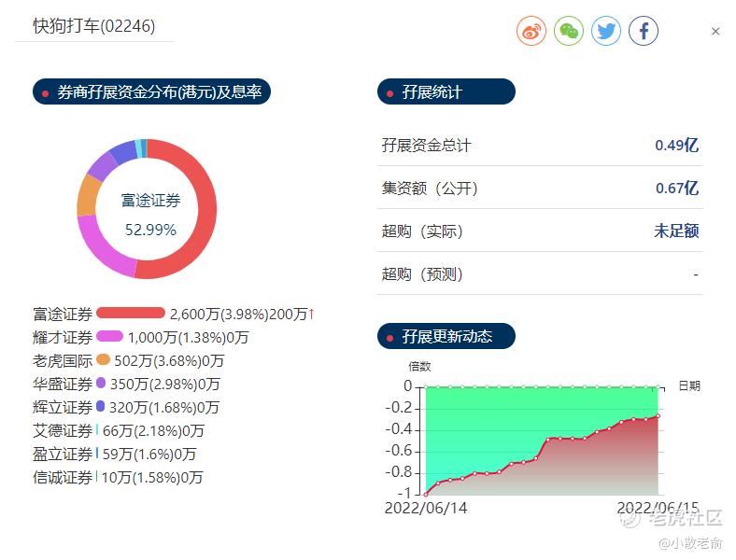
Task: Click the 艾德证券 legend label
Action: pyautogui.click(x=63, y=430)
